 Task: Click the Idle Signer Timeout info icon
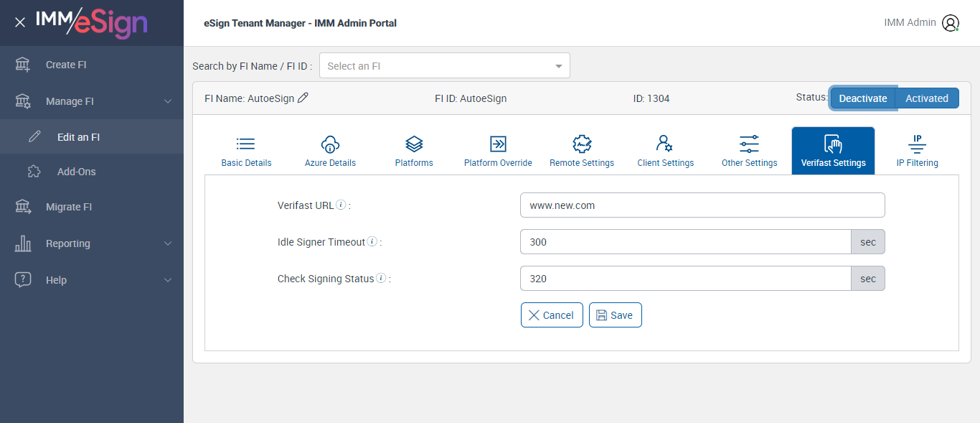(x=372, y=241)
